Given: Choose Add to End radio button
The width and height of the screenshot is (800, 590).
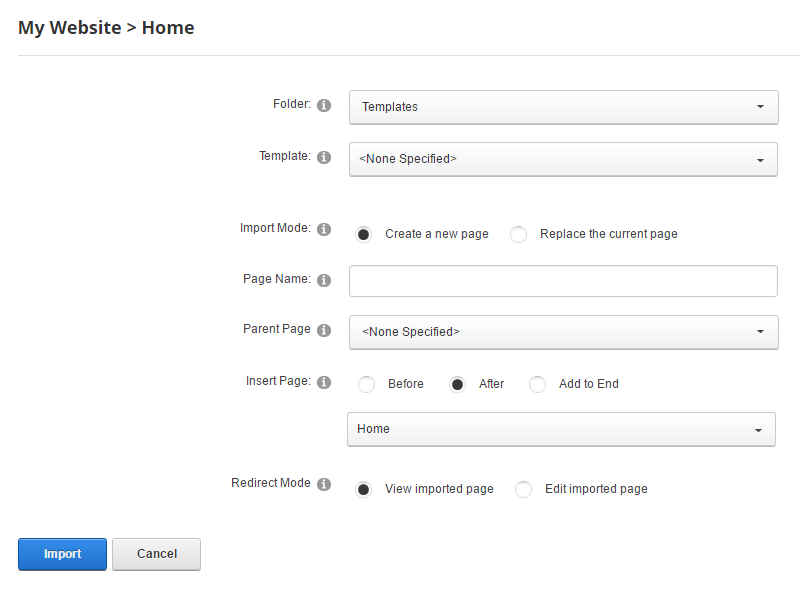Looking at the screenshot, I should tap(537, 384).
